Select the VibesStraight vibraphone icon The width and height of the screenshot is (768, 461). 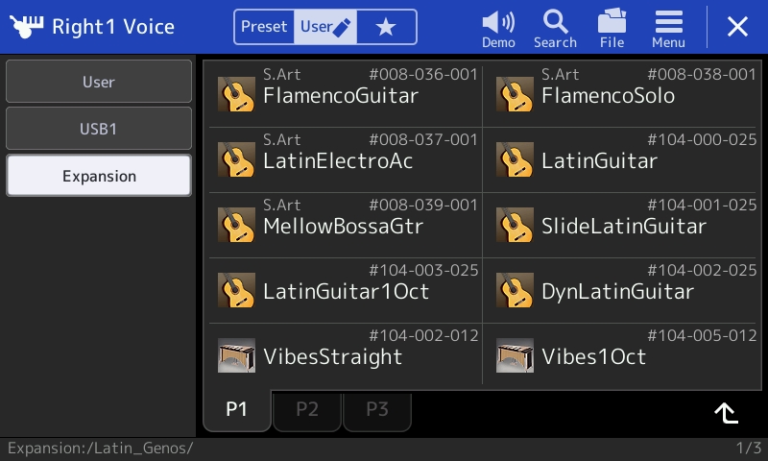(x=236, y=356)
